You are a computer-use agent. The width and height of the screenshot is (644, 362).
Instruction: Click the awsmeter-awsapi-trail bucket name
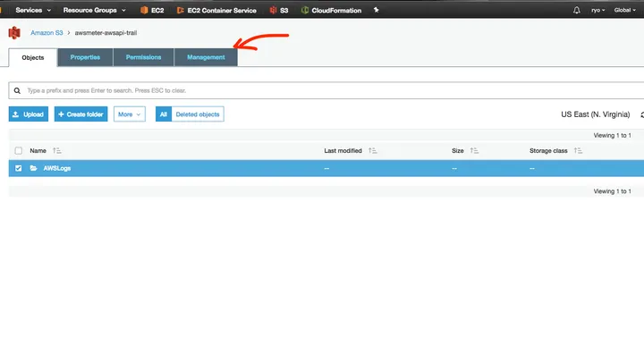pyautogui.click(x=106, y=33)
